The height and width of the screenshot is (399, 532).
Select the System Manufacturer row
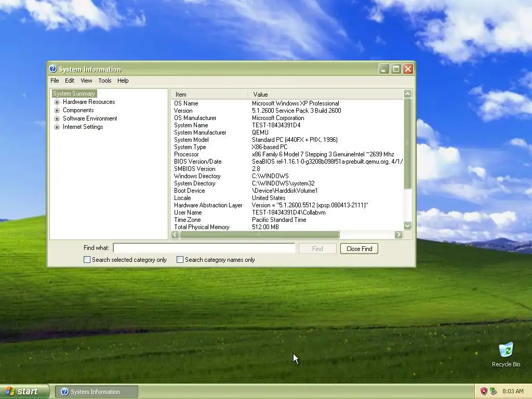pyautogui.click(x=287, y=132)
